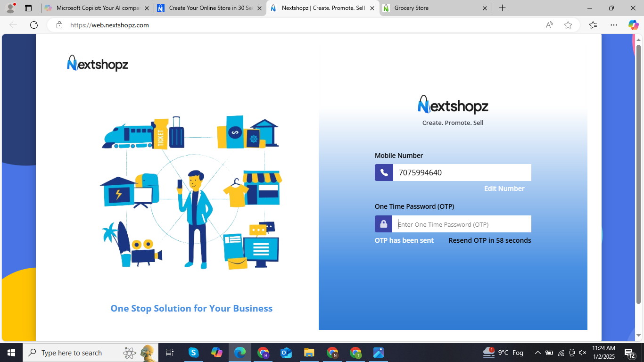
Task: Click the mobile number input field
Action: click(462, 173)
